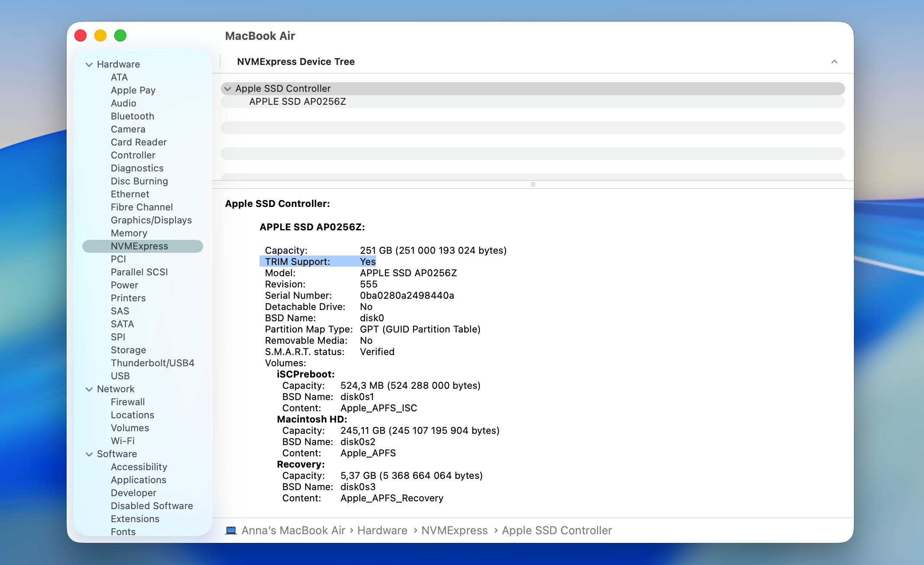924x565 pixels.
Task: Select Memory in the sidebar
Action: pyautogui.click(x=129, y=233)
